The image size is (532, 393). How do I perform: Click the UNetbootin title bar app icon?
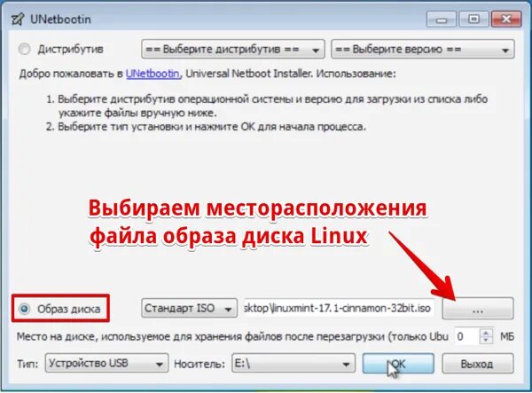click(18, 20)
